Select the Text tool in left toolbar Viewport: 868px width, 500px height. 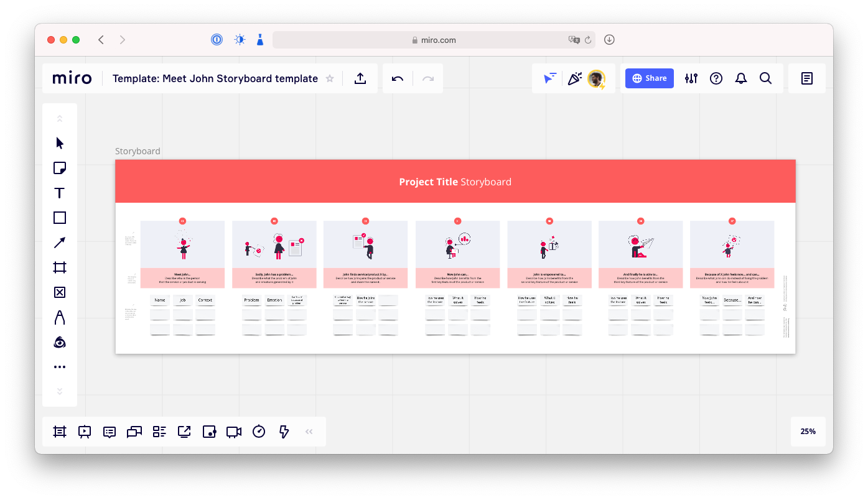[60, 193]
